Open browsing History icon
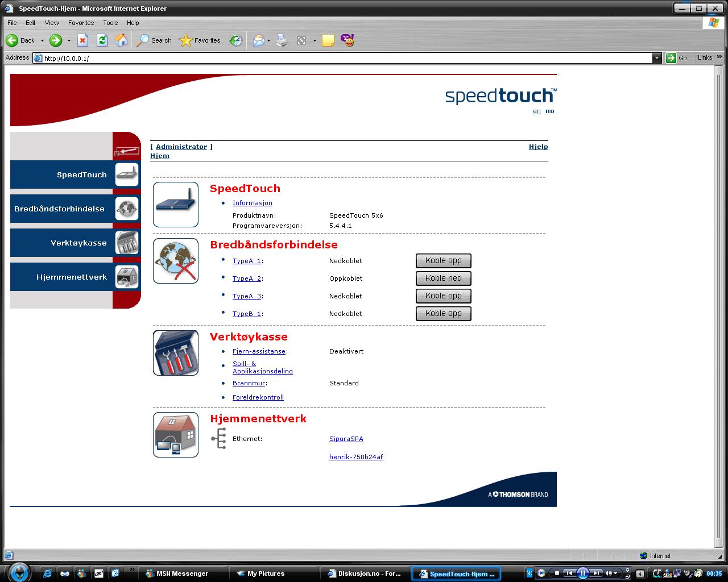 pyautogui.click(x=236, y=40)
